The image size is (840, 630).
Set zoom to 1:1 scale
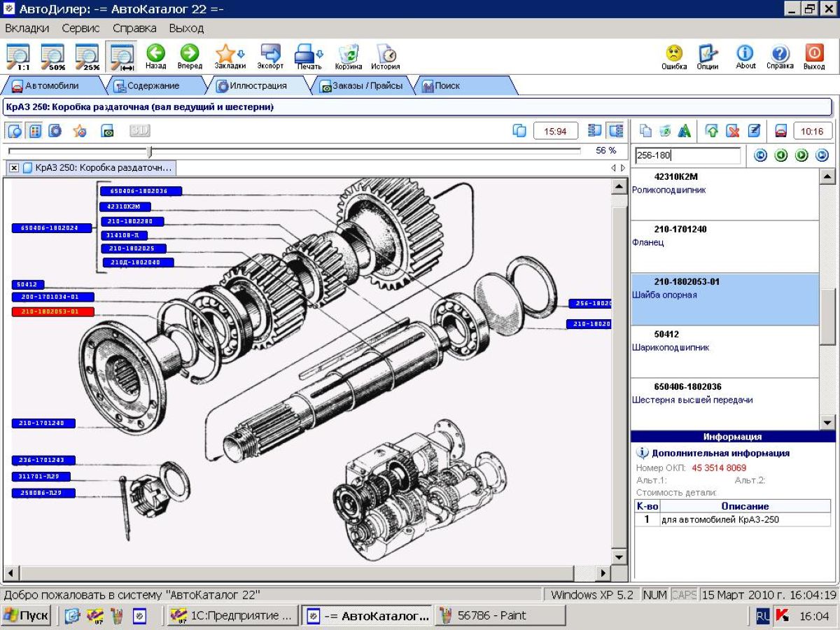[17, 56]
